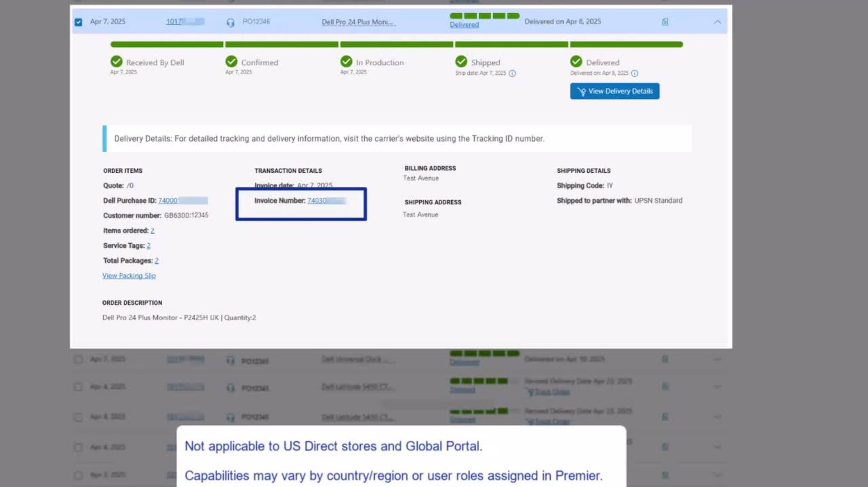Viewport: 868px width, 487px height.
Task: Click the info icon next to Delivered on date
Action: tap(635, 73)
